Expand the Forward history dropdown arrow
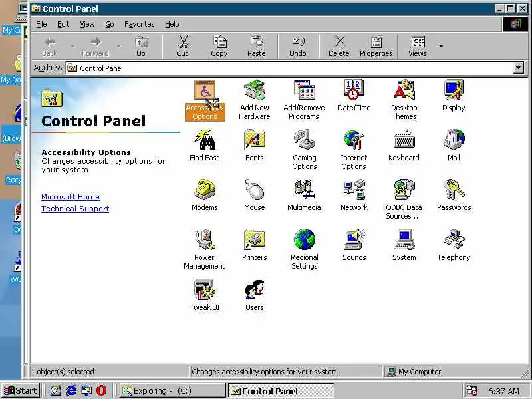 point(119,46)
